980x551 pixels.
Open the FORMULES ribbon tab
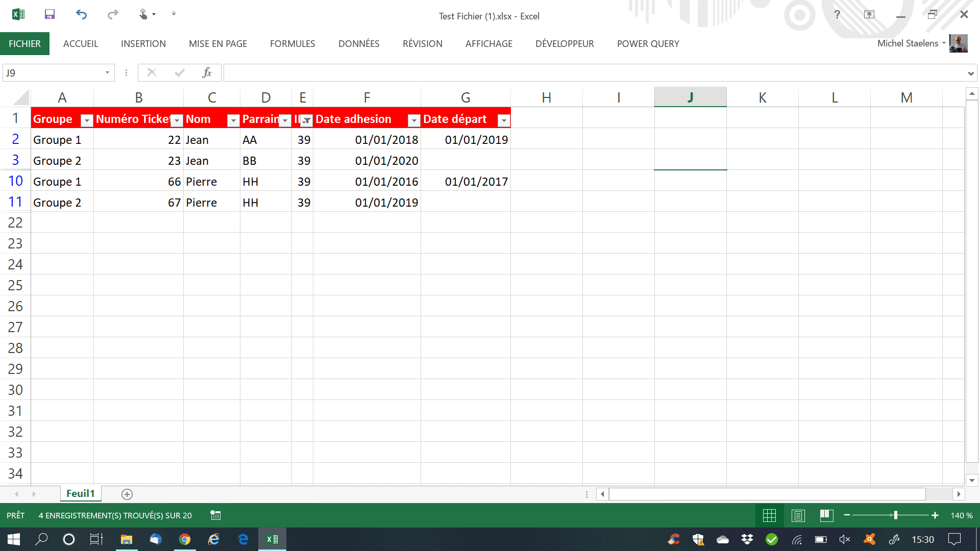click(292, 44)
